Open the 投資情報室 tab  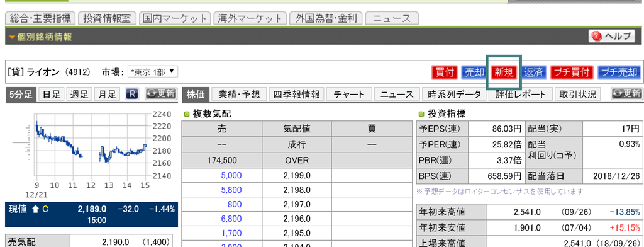[107, 18]
